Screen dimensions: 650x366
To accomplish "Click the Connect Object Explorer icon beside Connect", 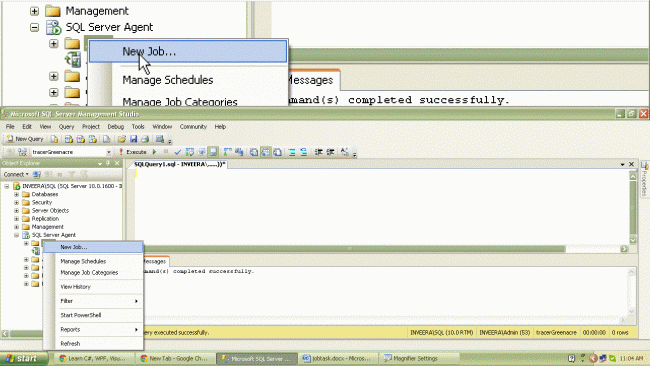I will pos(37,175).
